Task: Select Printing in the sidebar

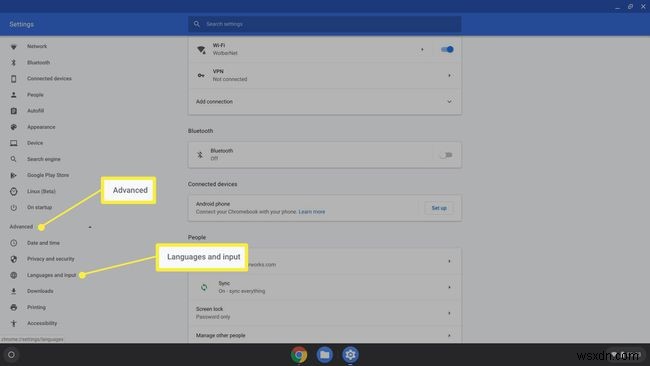Action: [36, 308]
